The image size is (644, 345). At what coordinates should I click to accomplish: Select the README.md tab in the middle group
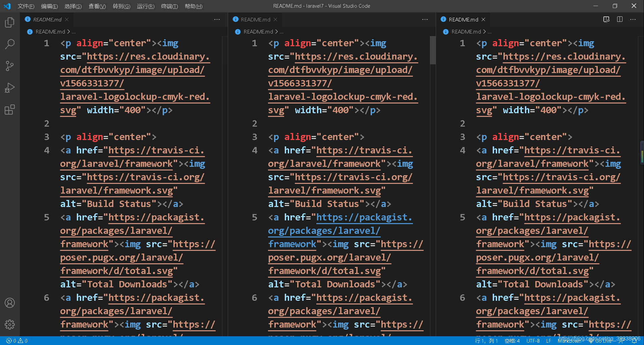[256, 19]
